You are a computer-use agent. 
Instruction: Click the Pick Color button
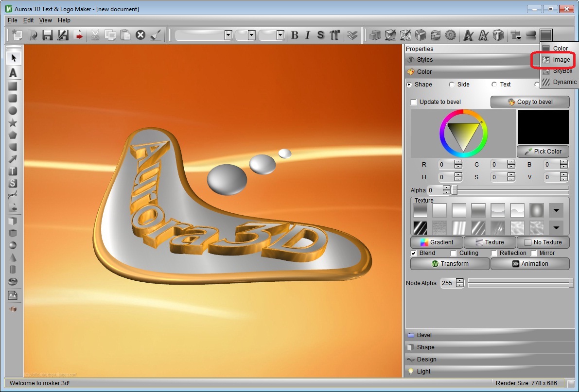tap(543, 152)
